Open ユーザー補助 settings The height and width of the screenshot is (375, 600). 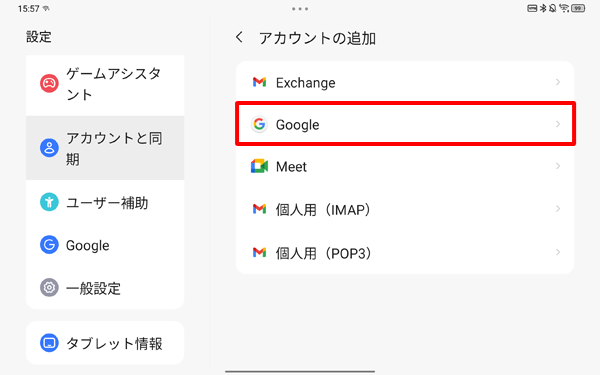pos(105,202)
